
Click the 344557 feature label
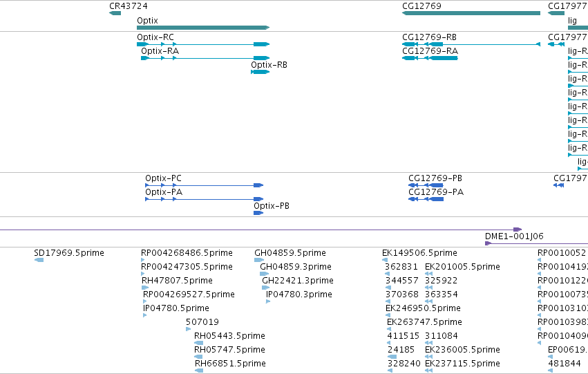pyautogui.click(x=402, y=281)
